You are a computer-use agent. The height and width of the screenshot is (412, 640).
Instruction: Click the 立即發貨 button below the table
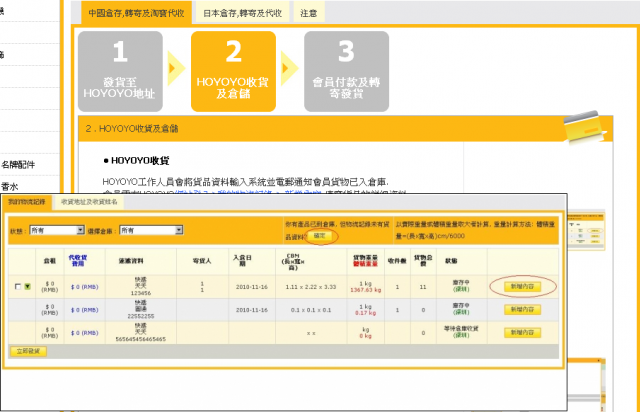(28, 351)
